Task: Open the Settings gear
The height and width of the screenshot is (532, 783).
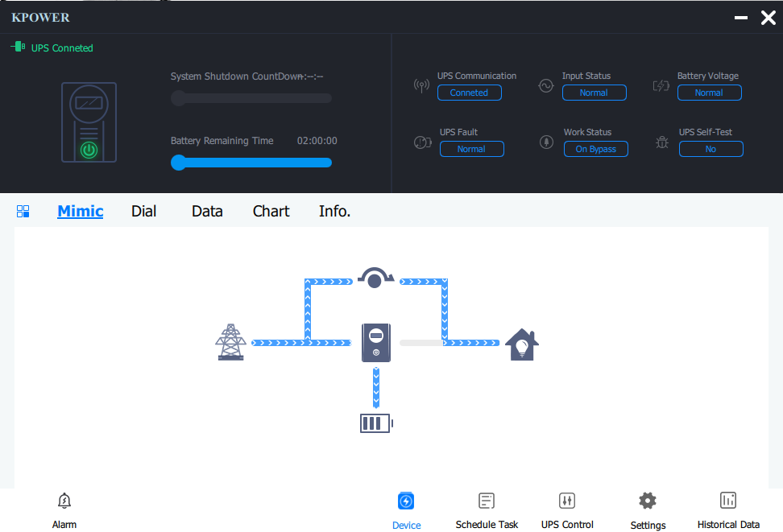Action: pos(648,501)
